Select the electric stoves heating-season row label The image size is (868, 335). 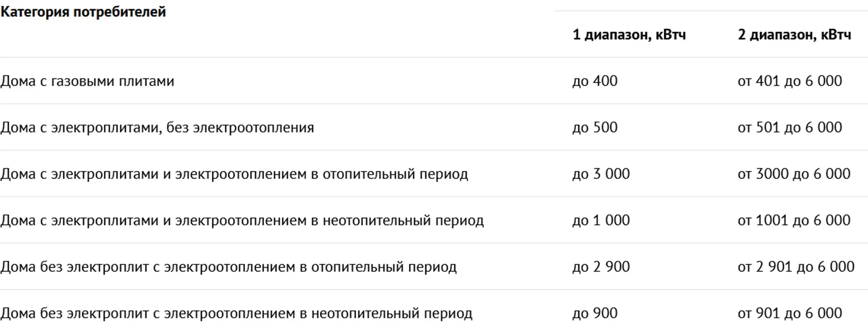point(234,174)
